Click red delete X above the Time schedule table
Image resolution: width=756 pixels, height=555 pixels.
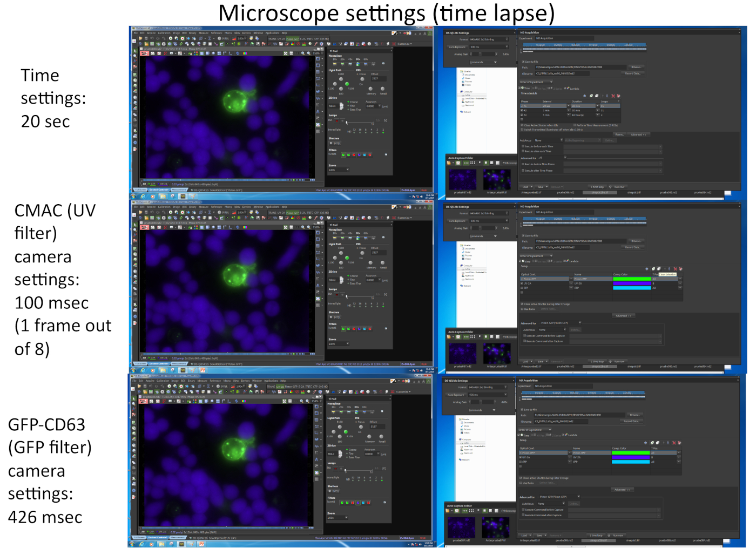[613, 96]
